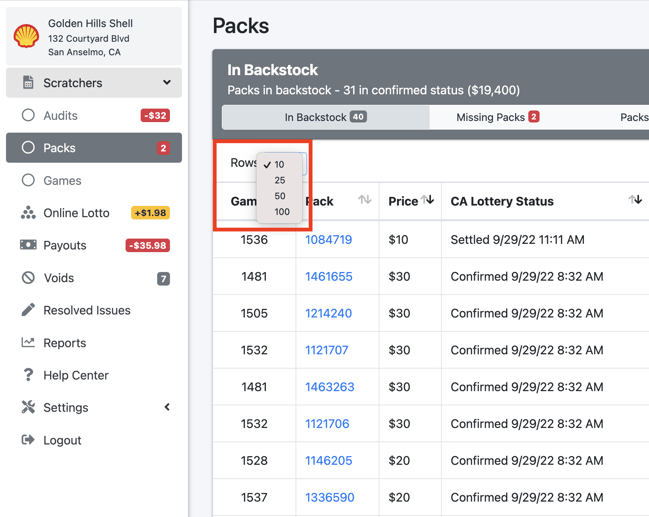Image resolution: width=649 pixels, height=517 pixels.
Task: Click the Resolved Issues pencil icon
Action: click(x=28, y=310)
